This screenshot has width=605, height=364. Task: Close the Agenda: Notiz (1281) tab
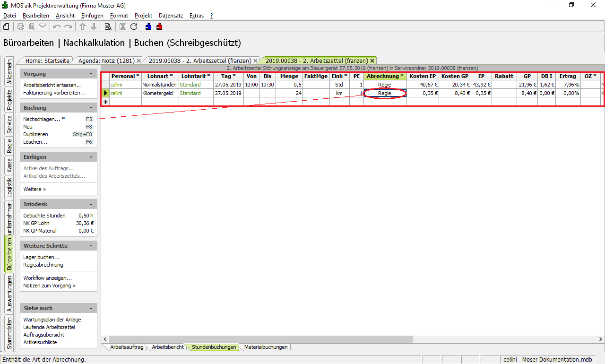pos(139,61)
